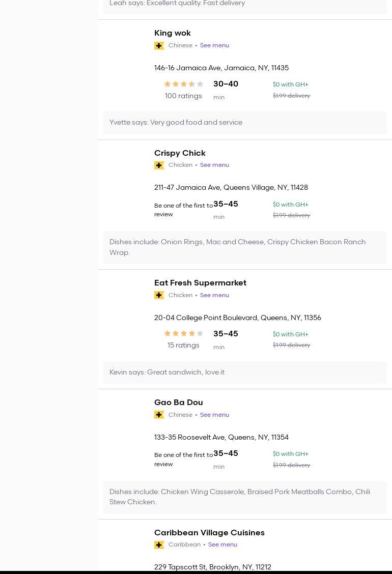This screenshot has width=392, height=574.
Task: Open the King wok restaurant page
Action: [172, 33]
